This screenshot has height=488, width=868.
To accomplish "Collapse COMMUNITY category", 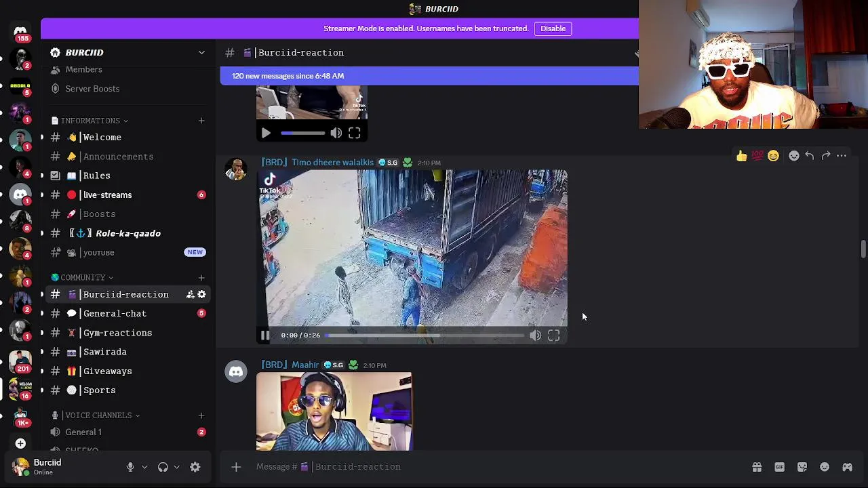I will click(83, 277).
